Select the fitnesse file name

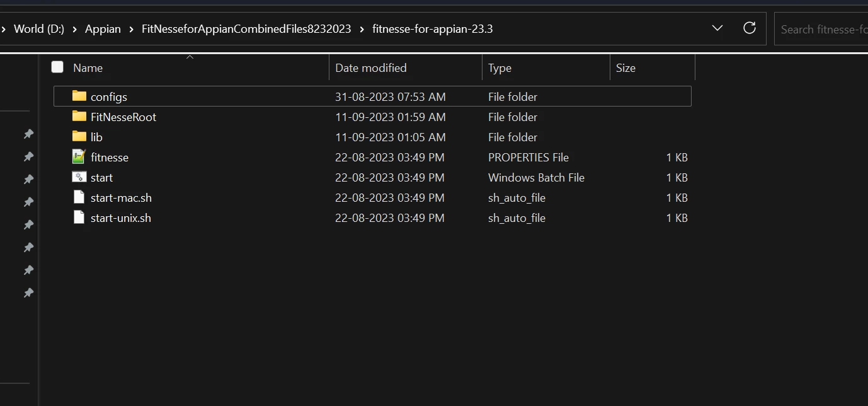[110, 158]
